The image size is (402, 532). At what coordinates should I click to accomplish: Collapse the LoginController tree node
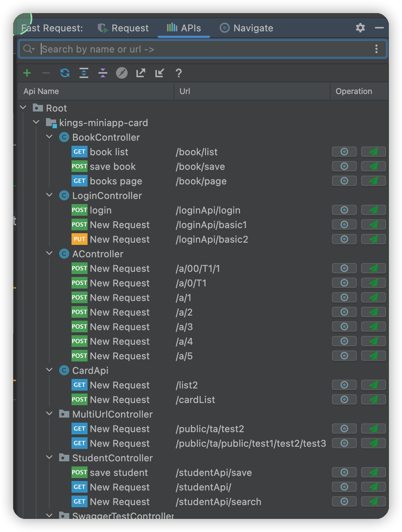(50, 195)
